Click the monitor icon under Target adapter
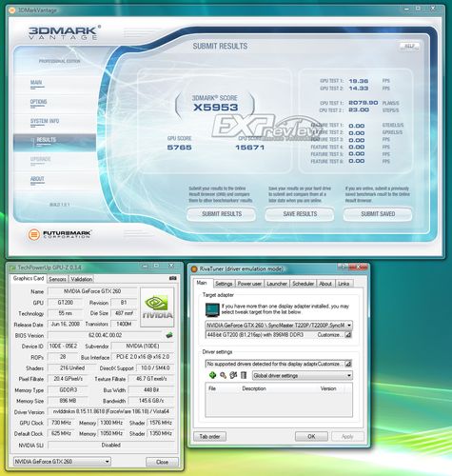The width and height of the screenshot is (452, 476). click(x=212, y=309)
